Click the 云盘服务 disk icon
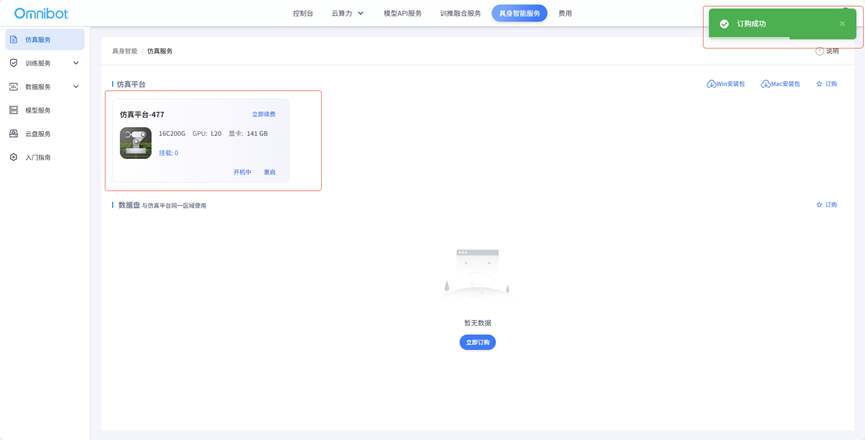Image resolution: width=865 pixels, height=440 pixels. pyautogui.click(x=14, y=133)
